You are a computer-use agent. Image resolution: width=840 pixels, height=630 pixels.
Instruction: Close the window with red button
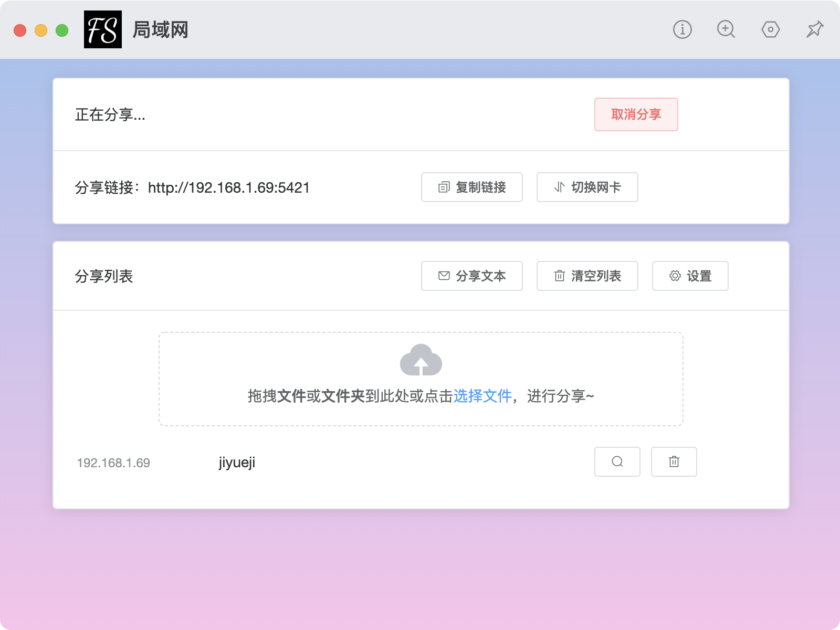pos(20,30)
